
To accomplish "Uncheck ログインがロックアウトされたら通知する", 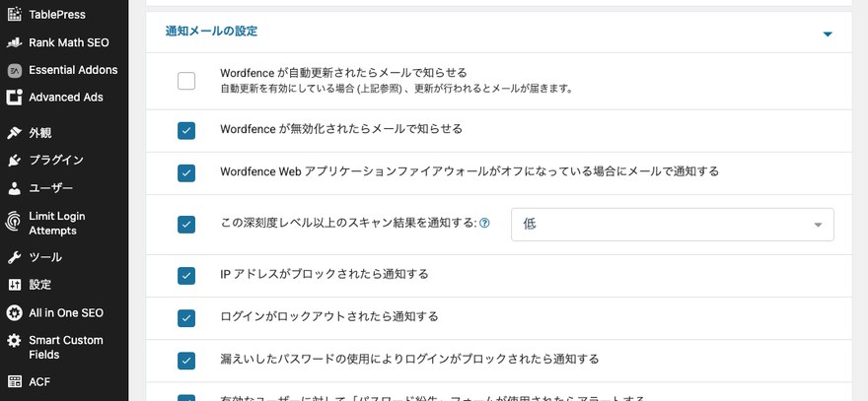I will [x=186, y=318].
